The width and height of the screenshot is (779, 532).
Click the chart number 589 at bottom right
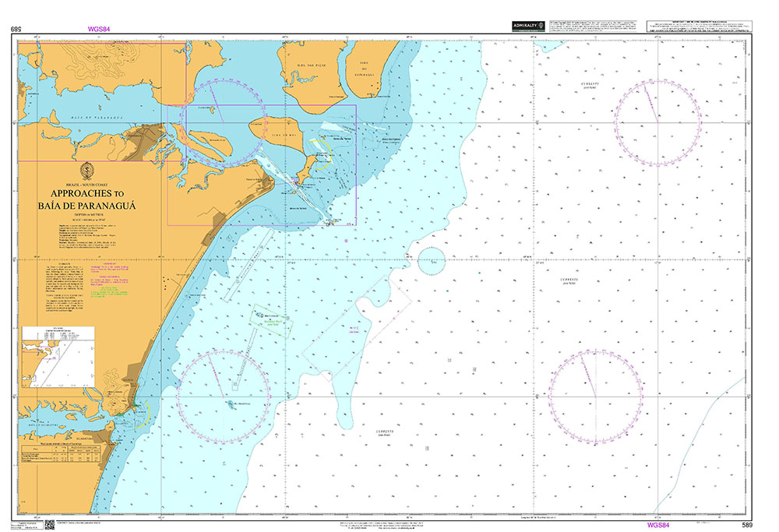[747, 526]
